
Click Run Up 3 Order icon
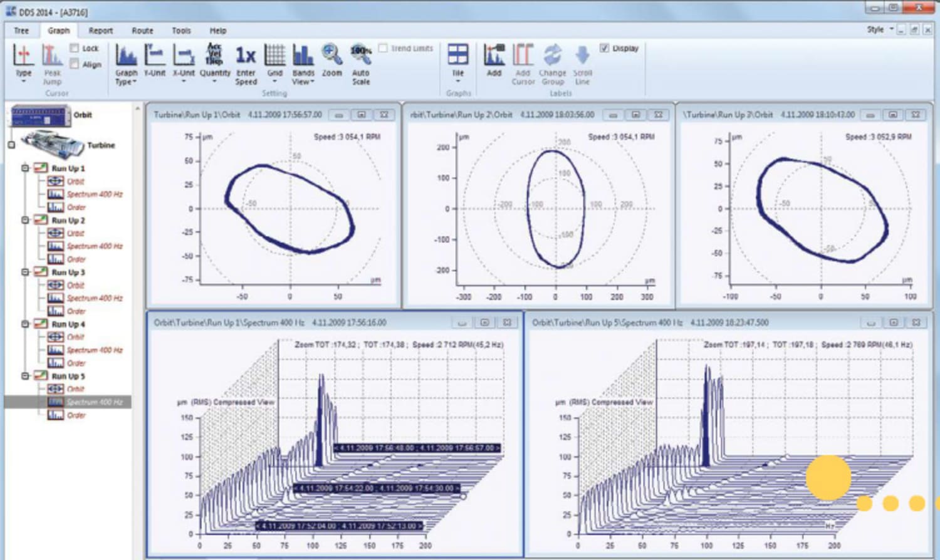click(56, 311)
